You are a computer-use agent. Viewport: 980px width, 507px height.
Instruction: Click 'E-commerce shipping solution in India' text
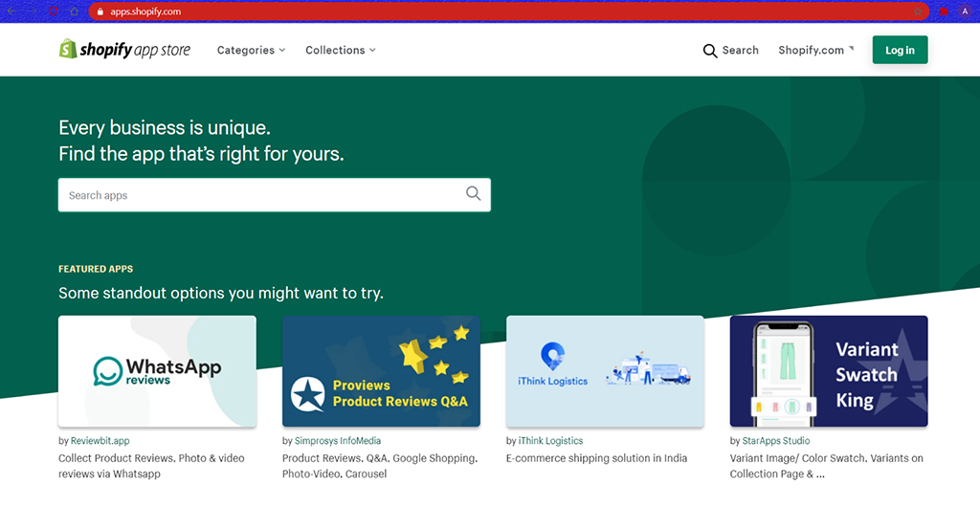click(596, 458)
